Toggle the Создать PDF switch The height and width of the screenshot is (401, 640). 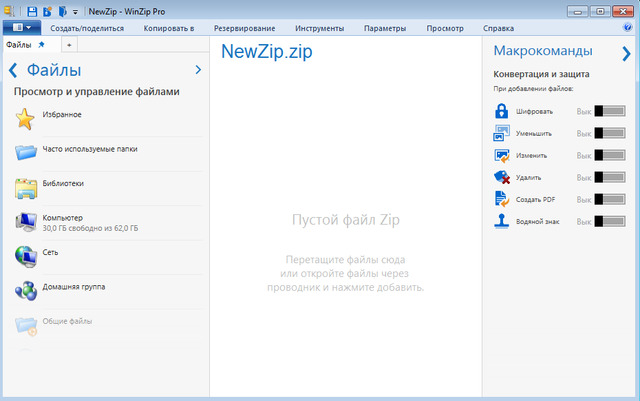click(x=610, y=199)
